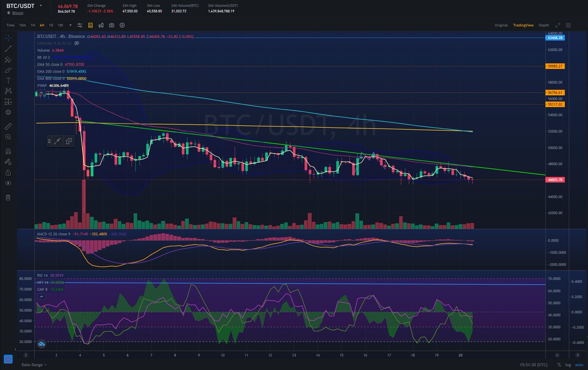Screen dimensions: 588x370
Task: Toggle percent scale at bottom right
Action: tap(560, 365)
